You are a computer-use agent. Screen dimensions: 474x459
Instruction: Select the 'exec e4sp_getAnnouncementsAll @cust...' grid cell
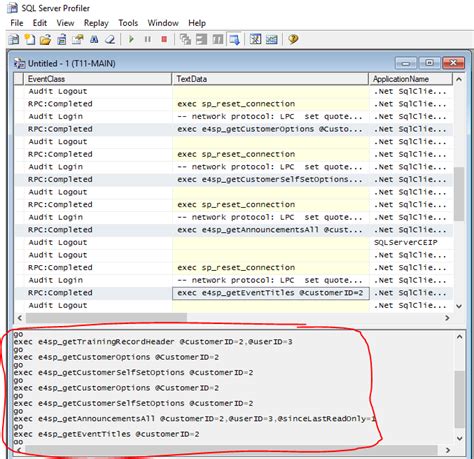point(270,230)
